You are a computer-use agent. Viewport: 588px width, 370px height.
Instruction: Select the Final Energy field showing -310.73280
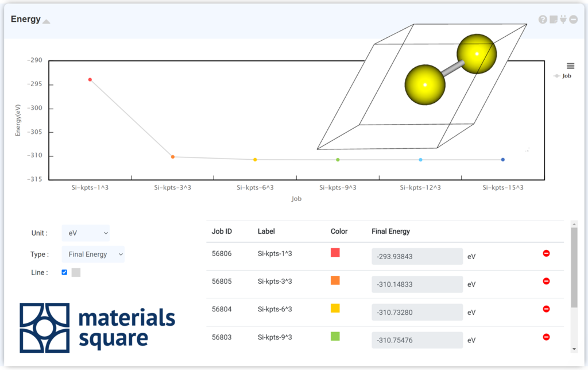click(417, 311)
